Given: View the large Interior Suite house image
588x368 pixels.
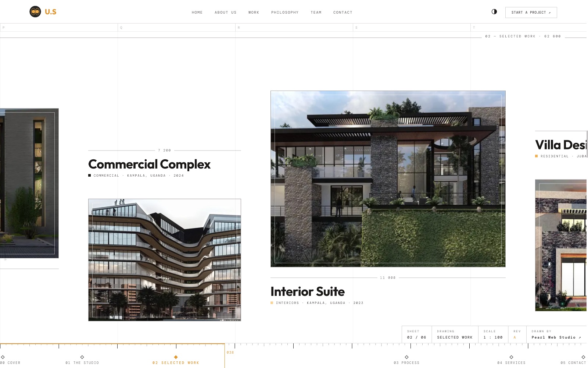Looking at the screenshot, I should 388,179.
